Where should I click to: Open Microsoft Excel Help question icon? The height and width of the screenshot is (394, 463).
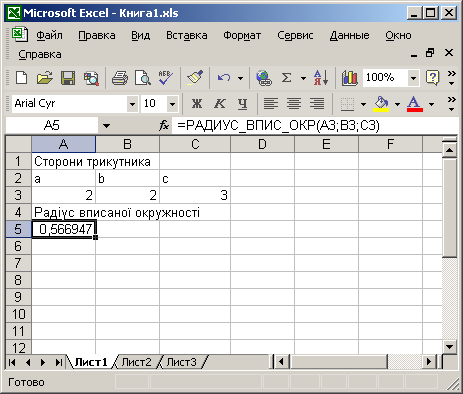coord(432,78)
